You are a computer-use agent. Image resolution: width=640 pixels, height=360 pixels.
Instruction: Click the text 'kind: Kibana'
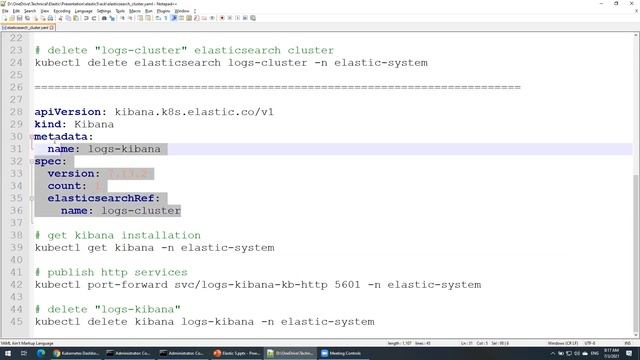point(74,124)
